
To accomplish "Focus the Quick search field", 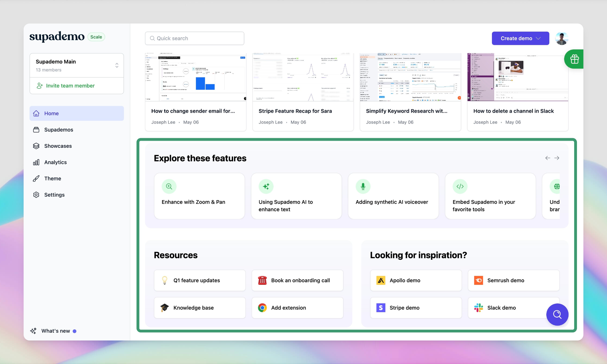I will 195,38.
